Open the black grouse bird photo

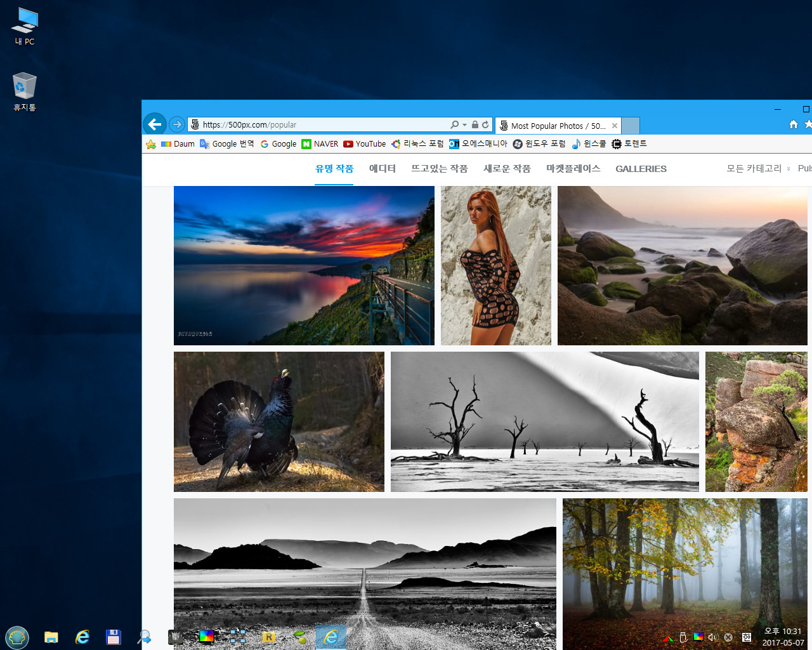[x=279, y=421]
